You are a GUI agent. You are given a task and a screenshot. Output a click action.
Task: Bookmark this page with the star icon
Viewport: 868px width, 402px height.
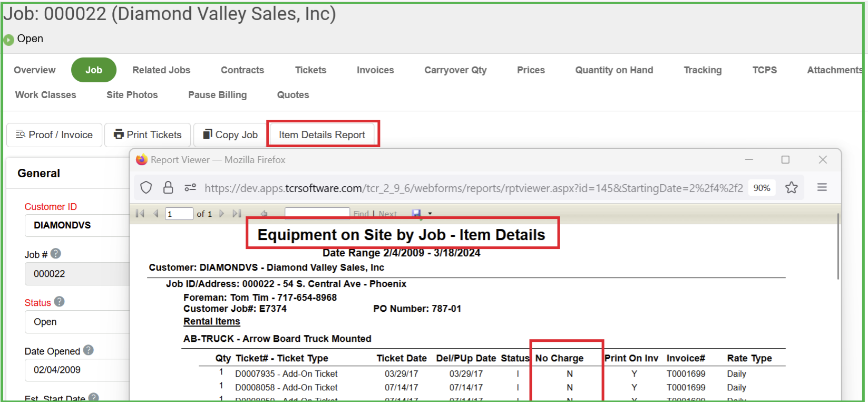point(791,188)
